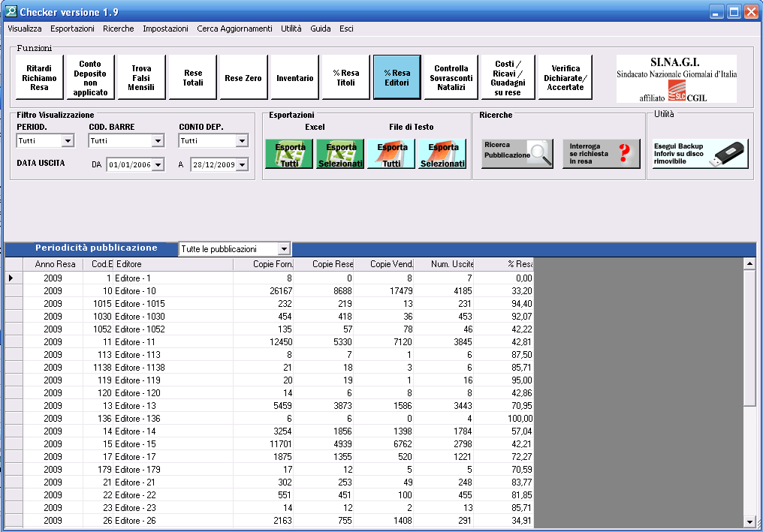Click the Checker app icon in title bar
This screenshot has height=532, width=763.
click(11, 12)
